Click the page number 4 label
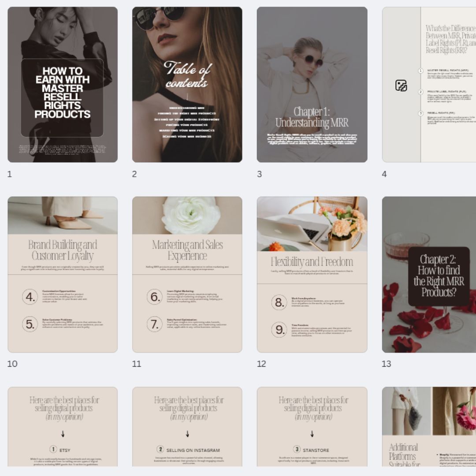This screenshot has width=476, height=476. (384, 174)
